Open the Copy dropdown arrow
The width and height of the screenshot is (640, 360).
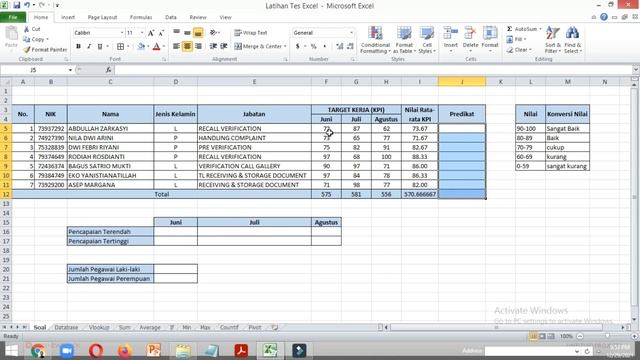click(x=48, y=39)
